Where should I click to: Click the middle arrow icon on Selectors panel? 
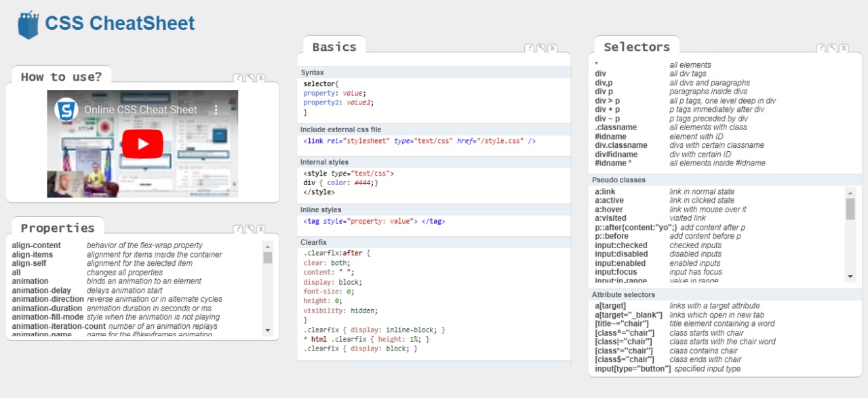click(x=833, y=49)
